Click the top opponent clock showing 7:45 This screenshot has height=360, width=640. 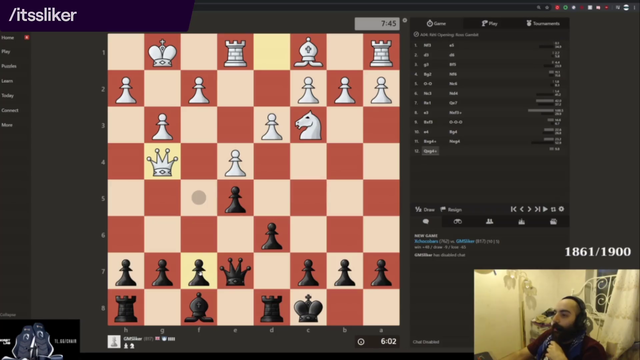click(x=377, y=24)
